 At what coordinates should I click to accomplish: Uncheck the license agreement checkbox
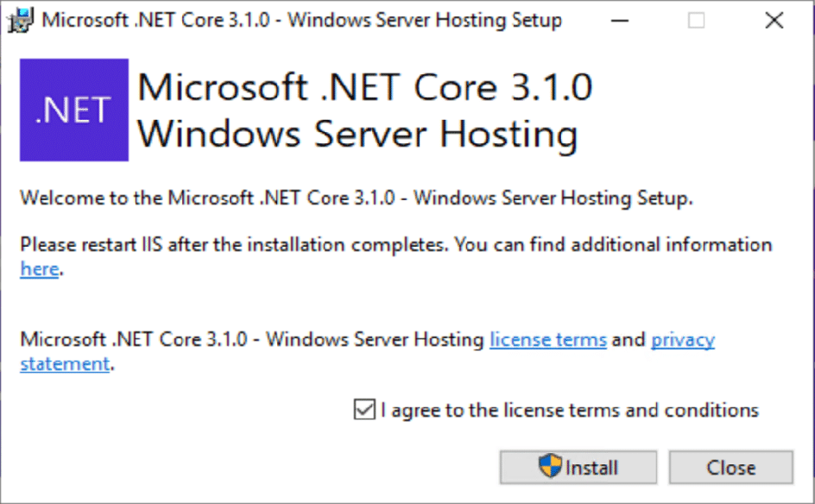(x=364, y=409)
